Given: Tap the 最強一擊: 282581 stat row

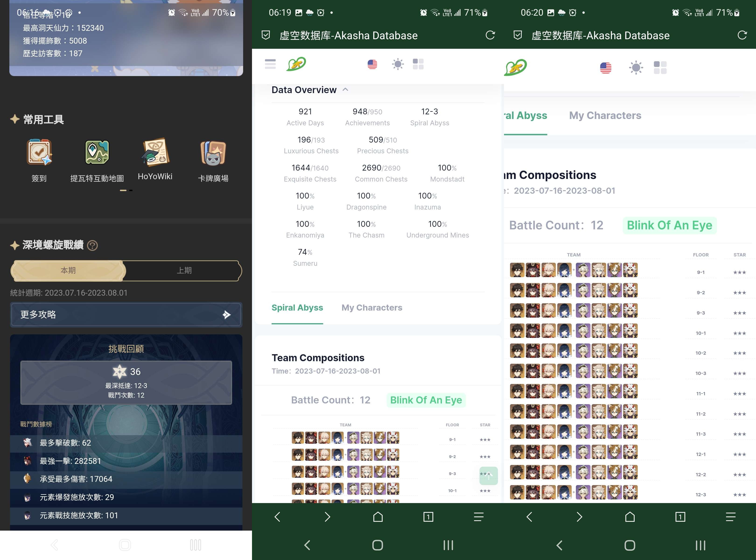Looking at the screenshot, I should click(126, 461).
